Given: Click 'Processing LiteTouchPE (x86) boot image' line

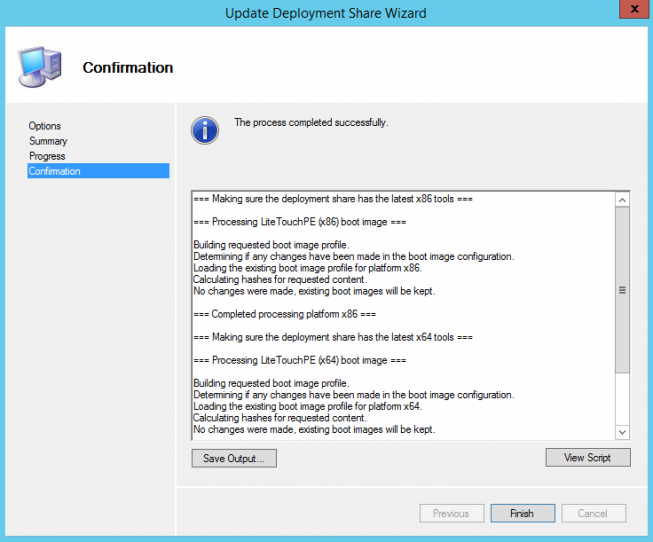Looking at the screenshot, I should tap(300, 222).
